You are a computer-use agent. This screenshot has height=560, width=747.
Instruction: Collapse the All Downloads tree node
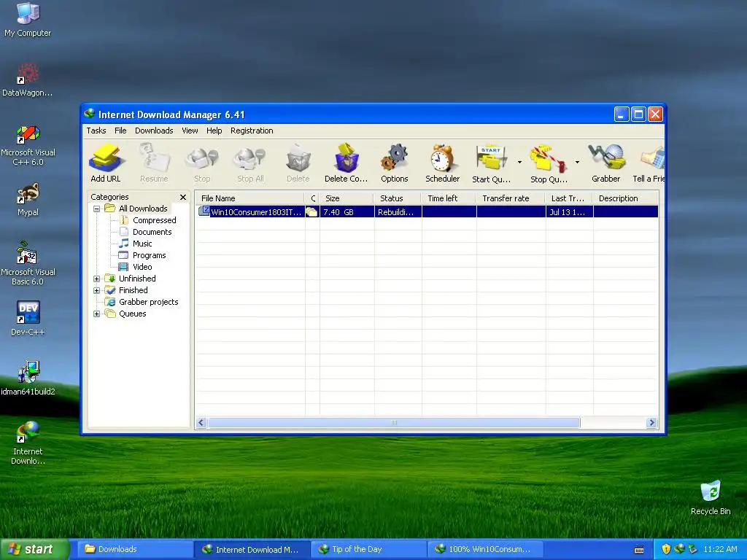[x=97, y=209]
